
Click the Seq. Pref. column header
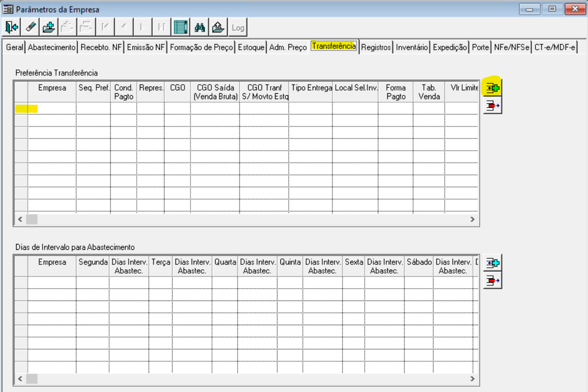click(94, 92)
